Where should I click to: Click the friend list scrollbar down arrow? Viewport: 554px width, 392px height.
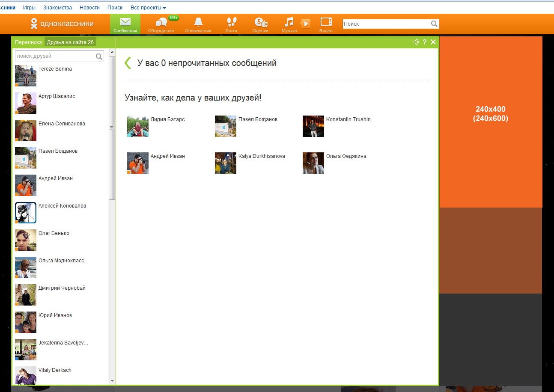tap(112, 381)
